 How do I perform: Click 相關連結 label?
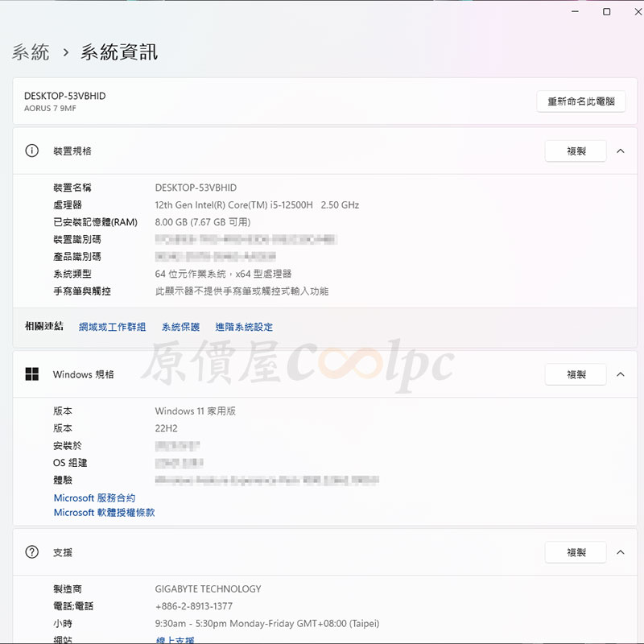(x=44, y=326)
